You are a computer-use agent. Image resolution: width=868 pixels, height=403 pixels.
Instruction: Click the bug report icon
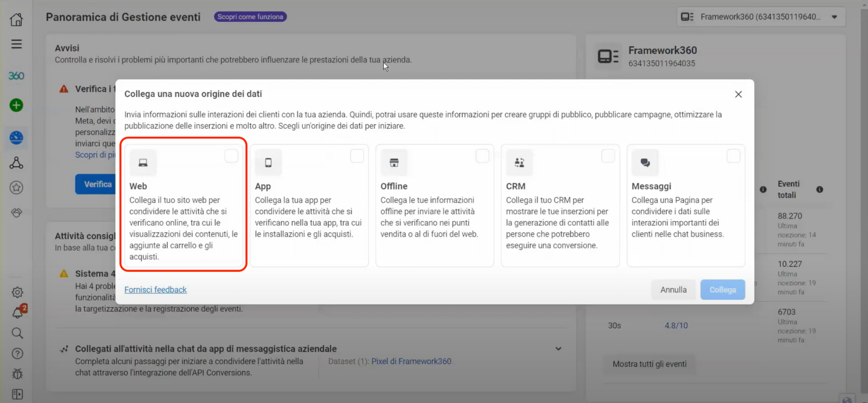(x=17, y=374)
